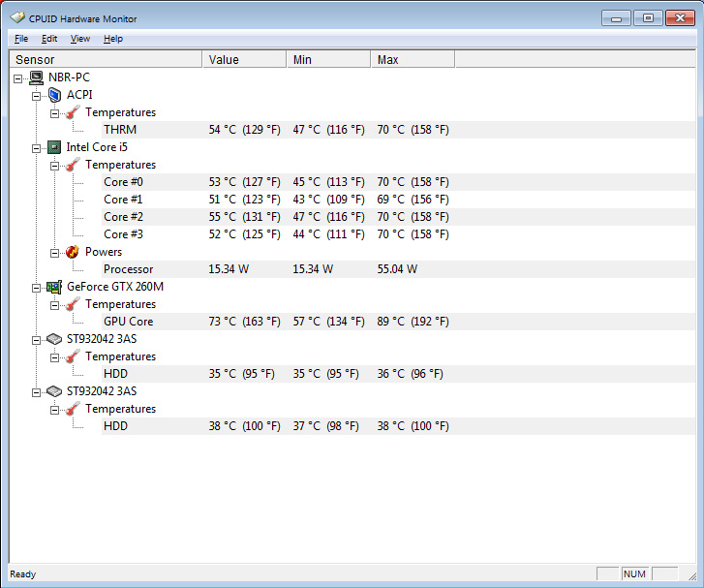Click the Sensor column header
704x588 pixels.
pyautogui.click(x=106, y=59)
